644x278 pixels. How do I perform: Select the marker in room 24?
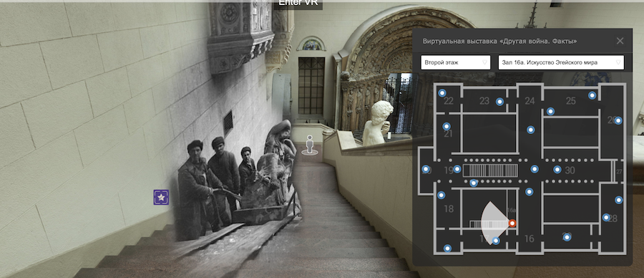pos(531,130)
